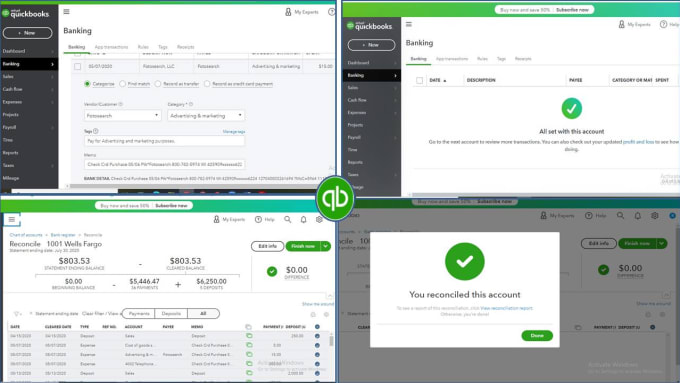Click filter funnel icon in Reconcile window
This screenshot has height=383, width=680.
pos(16,314)
